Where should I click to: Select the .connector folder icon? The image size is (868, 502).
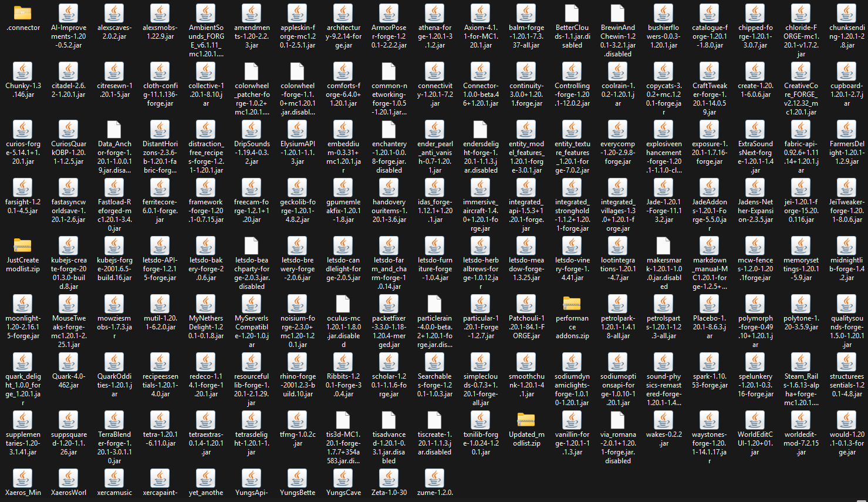click(x=22, y=12)
